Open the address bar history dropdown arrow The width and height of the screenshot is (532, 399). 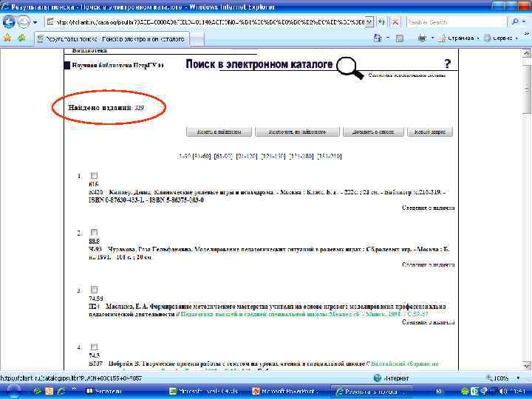point(369,22)
